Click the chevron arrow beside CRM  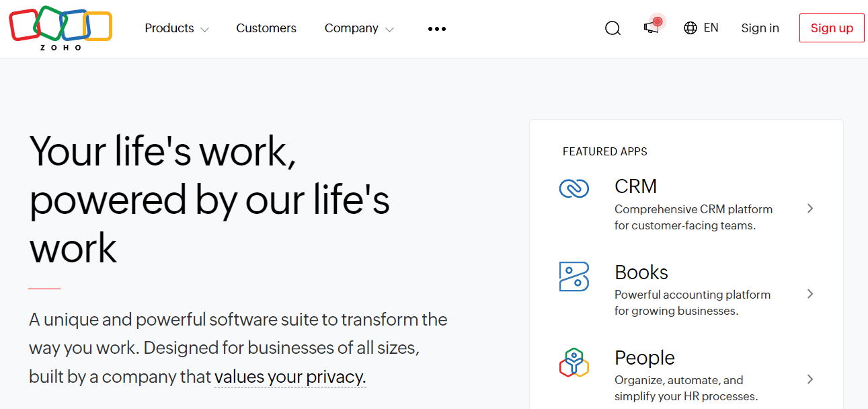click(810, 209)
